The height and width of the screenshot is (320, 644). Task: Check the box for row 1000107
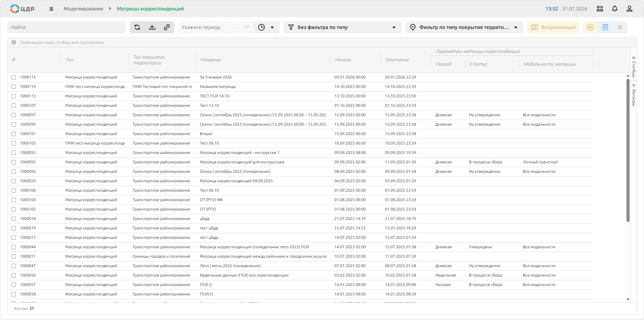click(x=14, y=106)
